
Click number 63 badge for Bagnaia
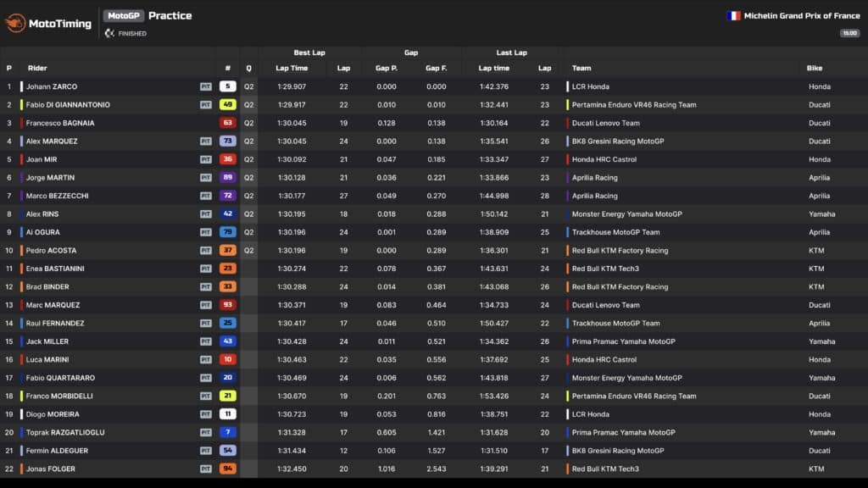[x=227, y=123]
